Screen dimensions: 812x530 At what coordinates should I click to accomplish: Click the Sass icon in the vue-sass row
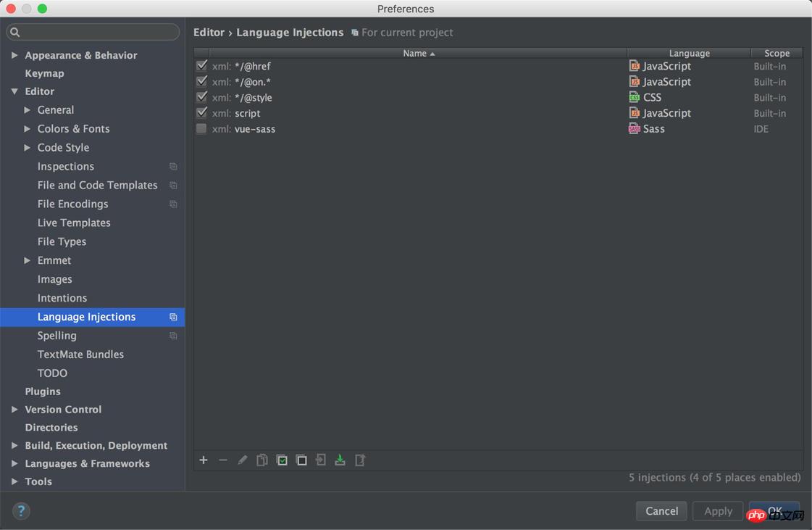click(x=635, y=128)
